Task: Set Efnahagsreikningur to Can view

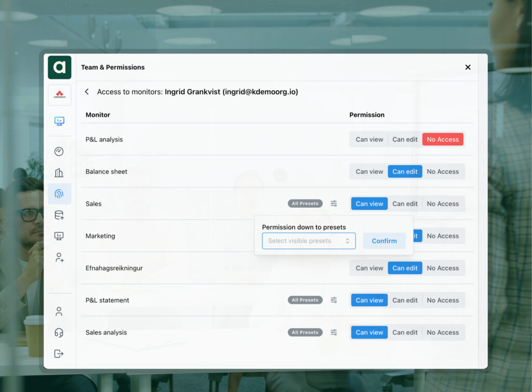Action: (369, 268)
